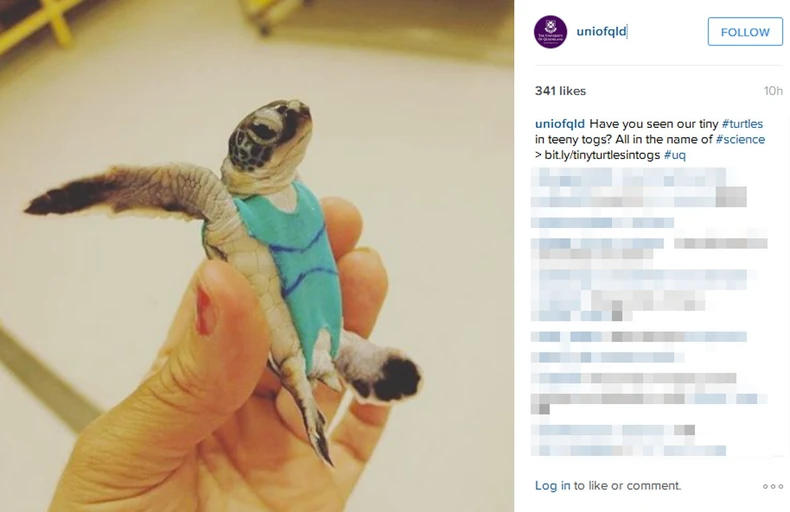This screenshot has width=790, height=512.
Task: Click Log in to like or comment
Action: point(553,486)
